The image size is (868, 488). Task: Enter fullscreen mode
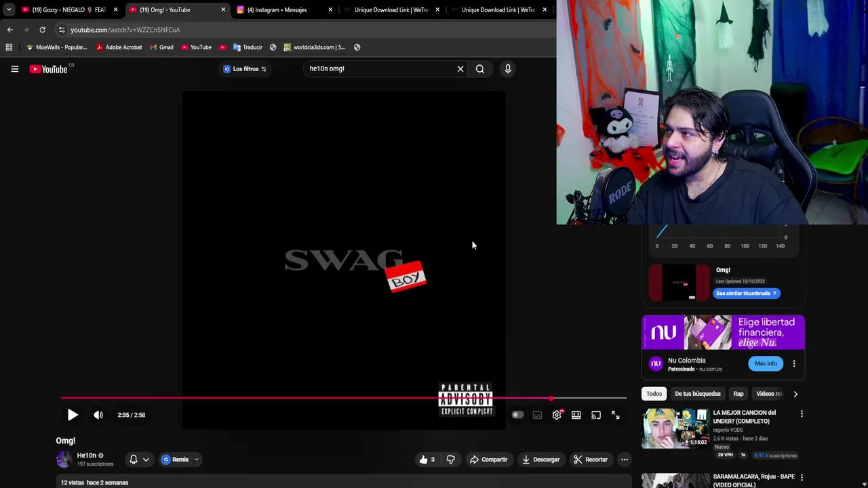click(616, 415)
